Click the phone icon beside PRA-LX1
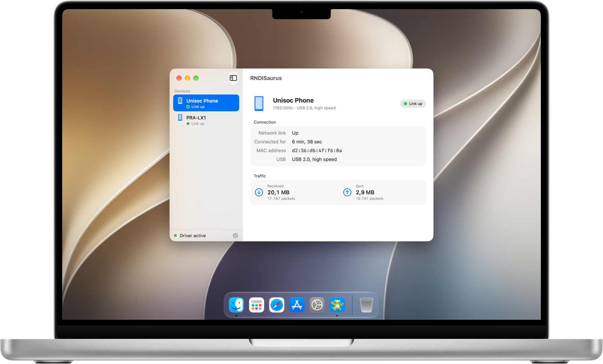The image size is (603, 364). [180, 118]
